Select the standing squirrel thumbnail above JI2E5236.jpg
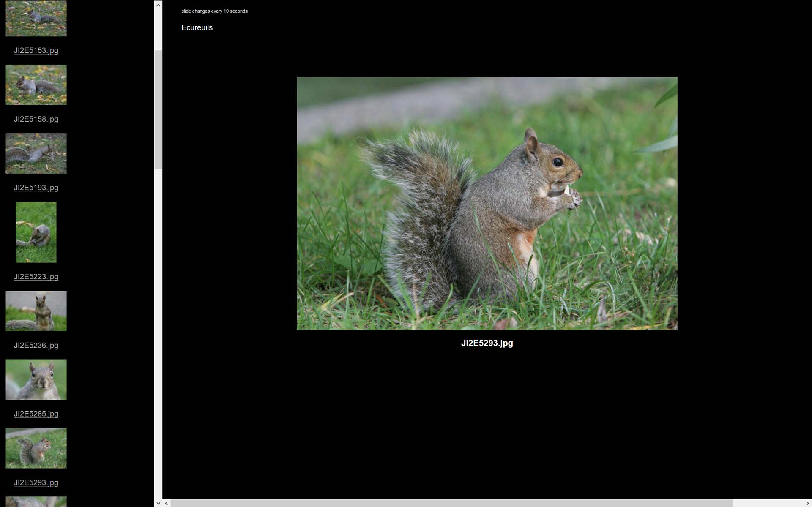 pos(36,311)
